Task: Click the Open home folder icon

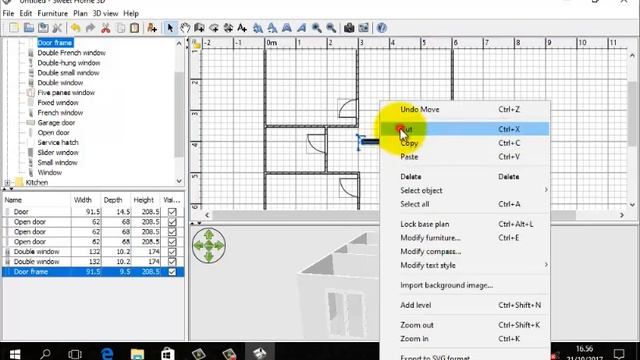Action: point(29,28)
